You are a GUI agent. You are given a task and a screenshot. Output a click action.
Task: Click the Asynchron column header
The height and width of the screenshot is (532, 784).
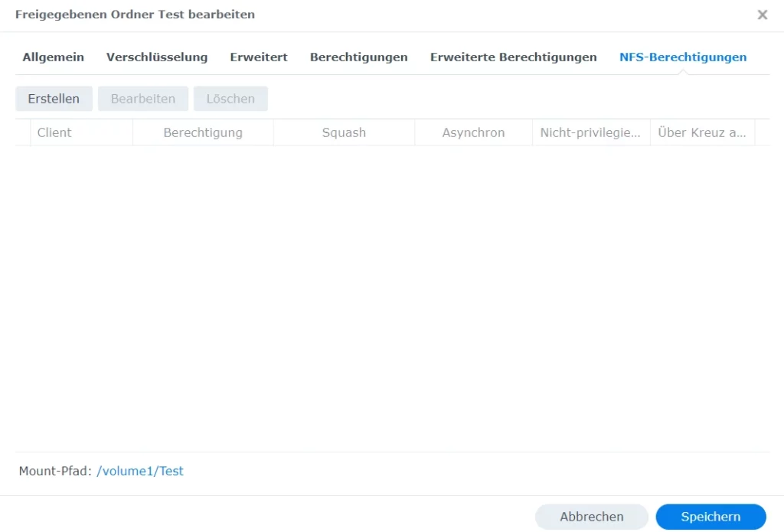pyautogui.click(x=473, y=132)
